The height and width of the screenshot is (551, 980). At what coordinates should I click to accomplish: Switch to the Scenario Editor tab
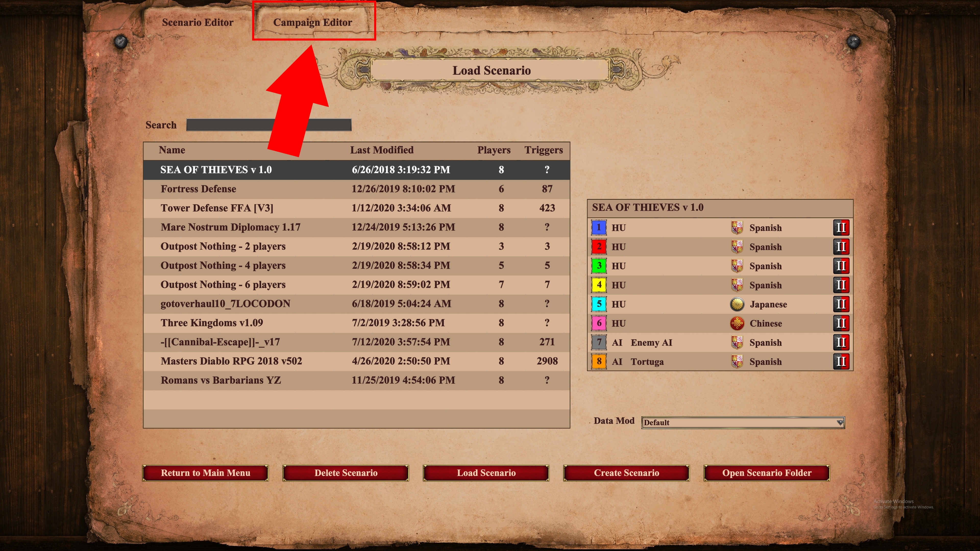point(198,22)
